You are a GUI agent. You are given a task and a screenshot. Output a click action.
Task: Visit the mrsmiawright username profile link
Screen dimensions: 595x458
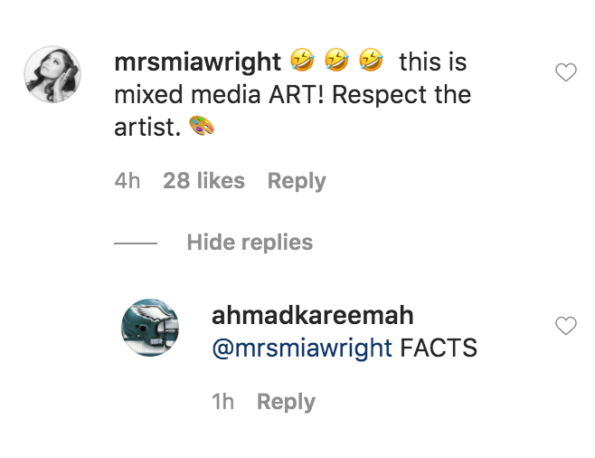pos(197,62)
